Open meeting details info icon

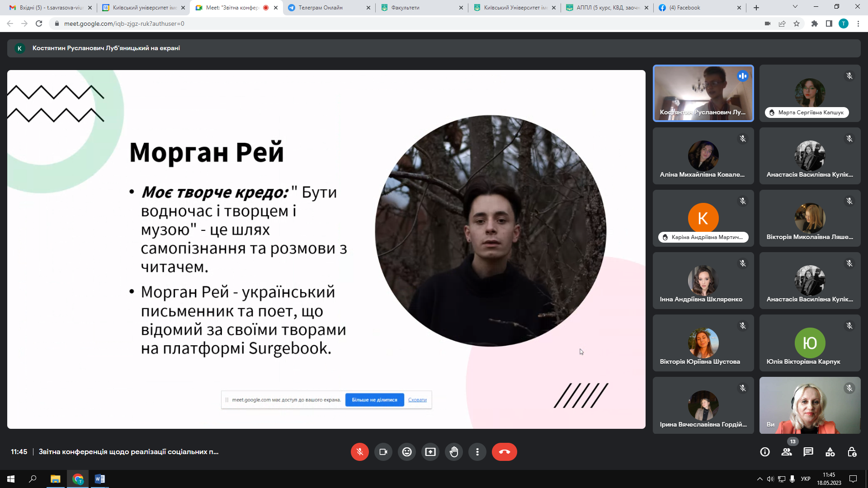[x=765, y=452]
